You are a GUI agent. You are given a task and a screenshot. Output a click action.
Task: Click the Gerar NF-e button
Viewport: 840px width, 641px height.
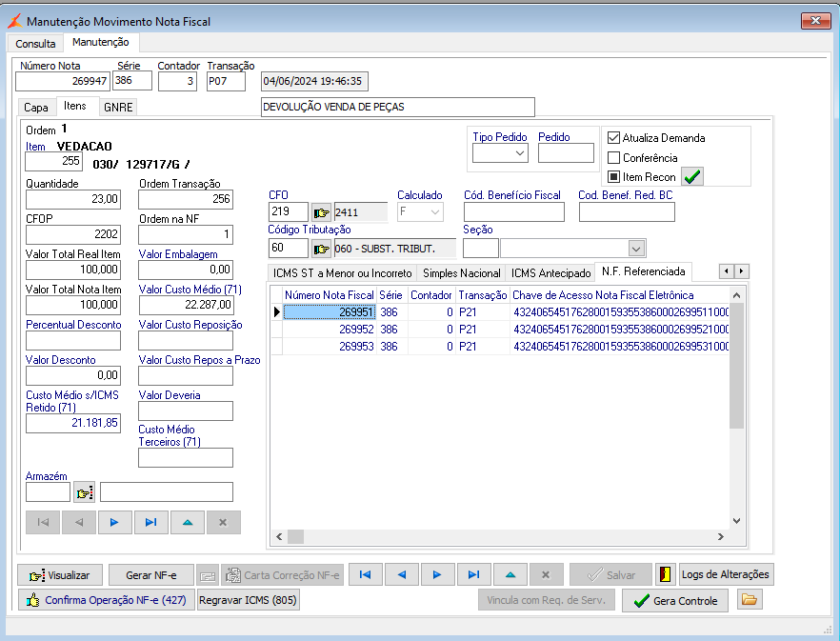[x=151, y=575]
